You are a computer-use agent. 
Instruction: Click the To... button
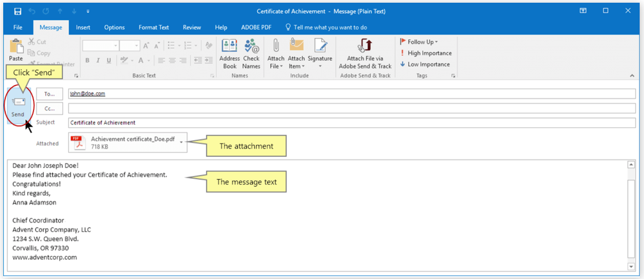point(50,94)
